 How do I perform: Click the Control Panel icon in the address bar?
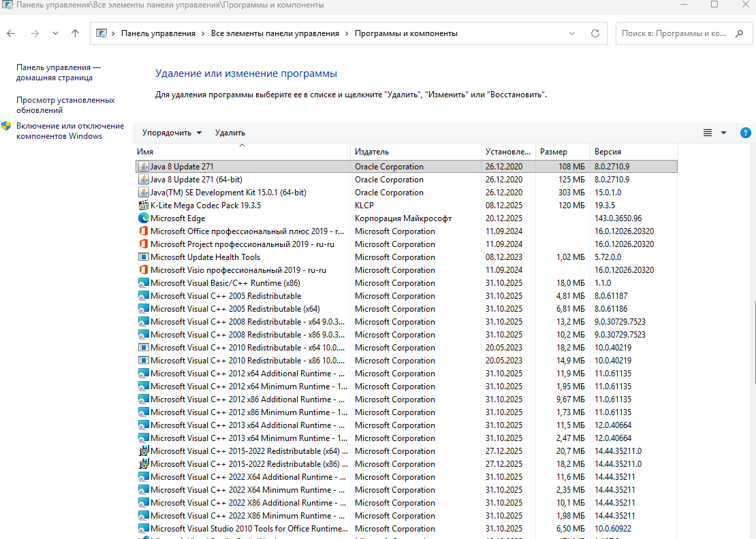(103, 33)
